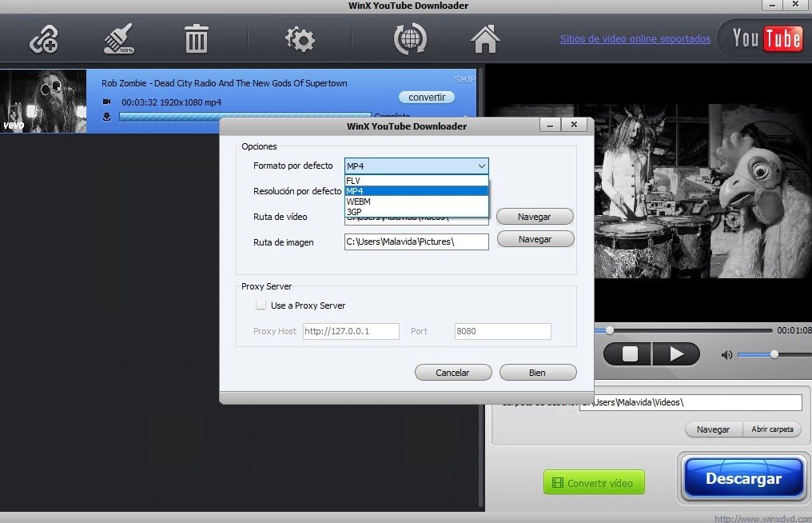Click the delete trash can icon

197,39
